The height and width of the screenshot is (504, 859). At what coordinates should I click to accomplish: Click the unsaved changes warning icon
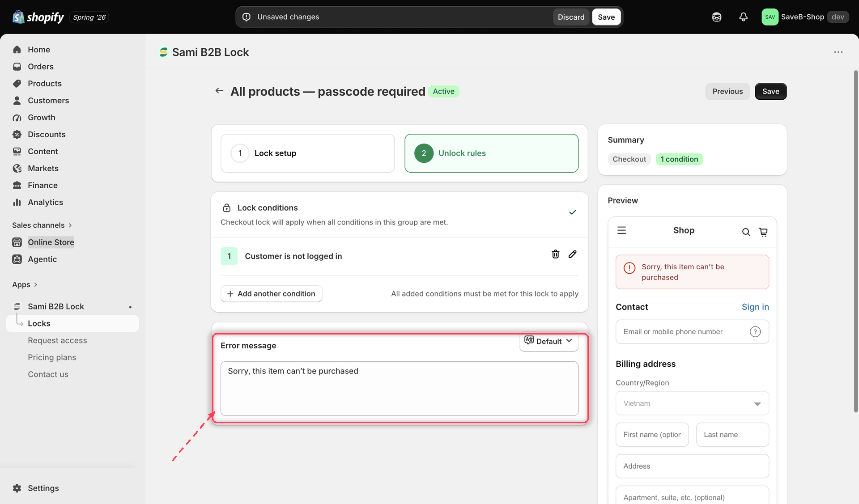(x=246, y=17)
